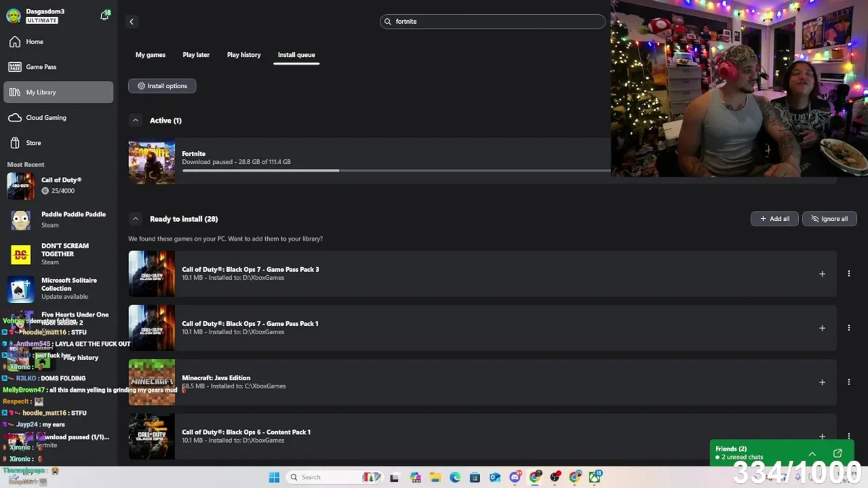Expand the Friends (2) panel chevron
868x488 pixels.
tap(812, 453)
